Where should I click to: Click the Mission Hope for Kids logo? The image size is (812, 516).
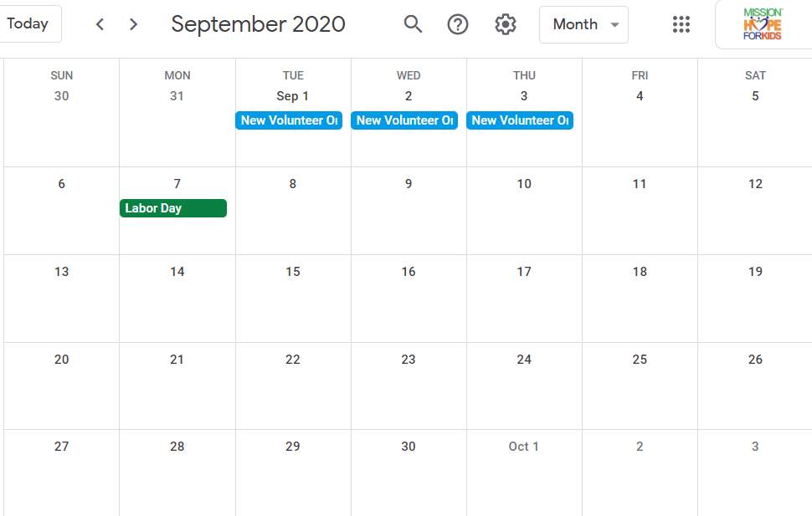763,24
